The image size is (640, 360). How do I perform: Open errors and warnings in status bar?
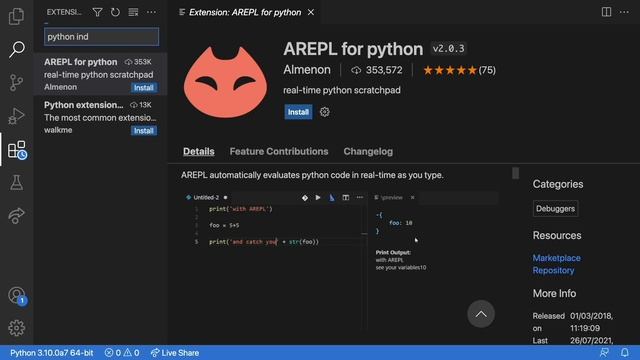(122, 353)
